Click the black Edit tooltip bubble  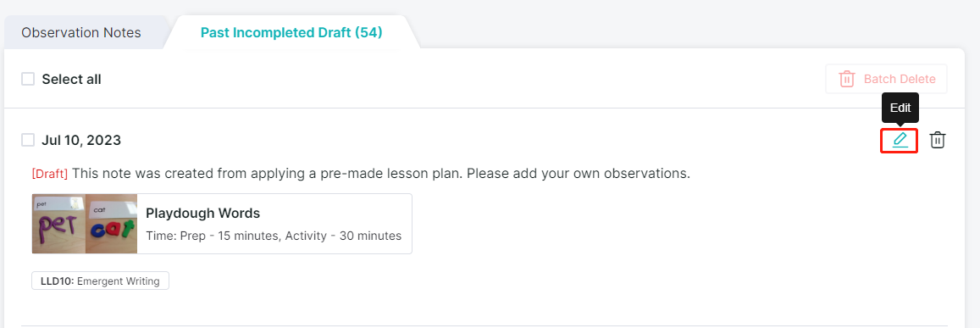click(x=900, y=108)
